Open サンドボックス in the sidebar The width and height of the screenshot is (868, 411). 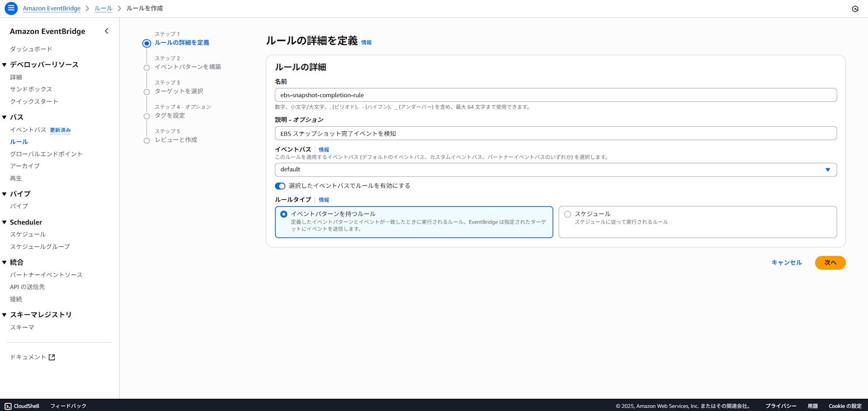31,89
